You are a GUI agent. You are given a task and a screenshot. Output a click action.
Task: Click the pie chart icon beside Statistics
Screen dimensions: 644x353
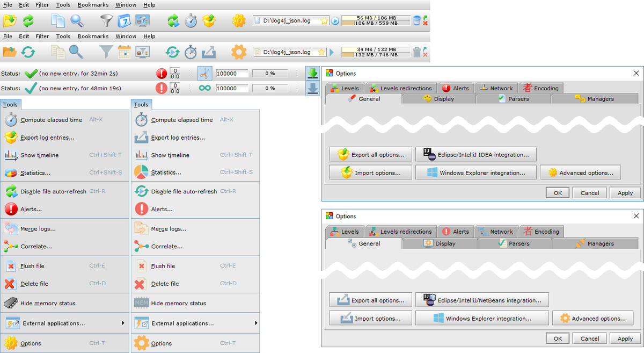coord(141,172)
